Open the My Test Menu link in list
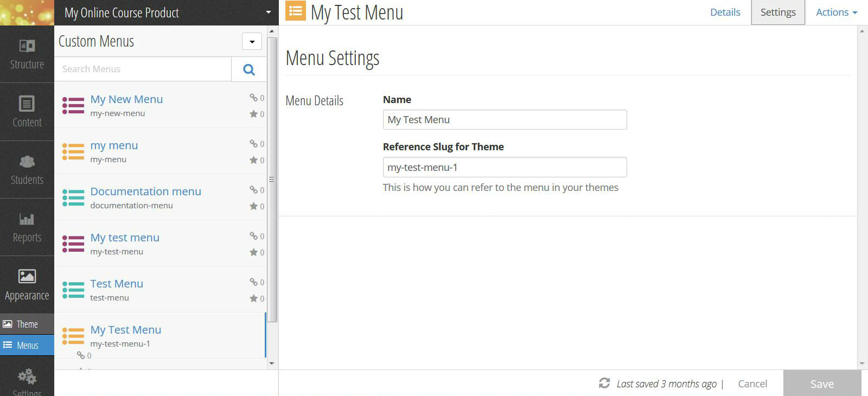This screenshot has width=868, height=396. tap(126, 330)
